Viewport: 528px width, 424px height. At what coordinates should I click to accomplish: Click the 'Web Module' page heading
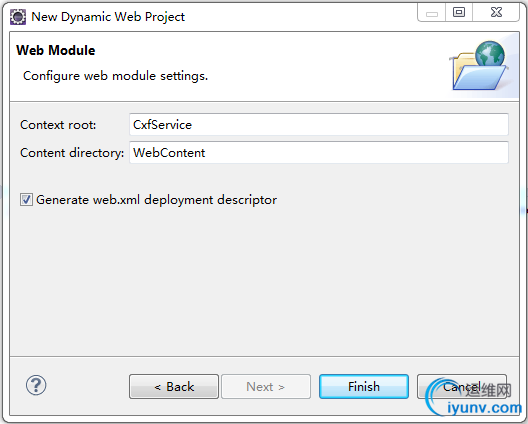pyautogui.click(x=56, y=51)
